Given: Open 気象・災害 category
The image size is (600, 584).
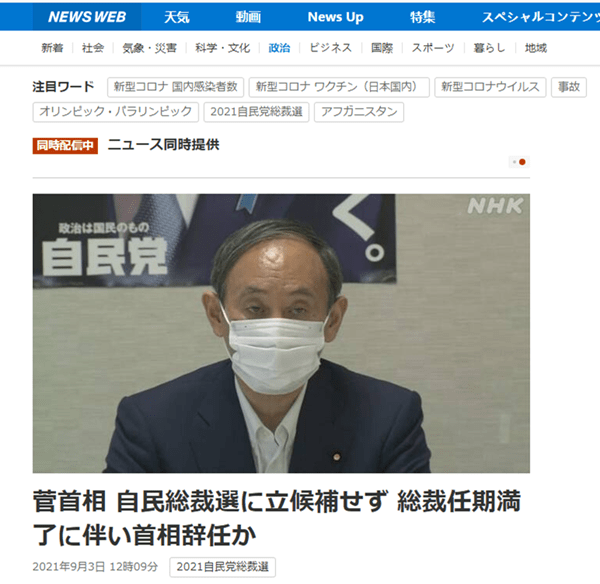Looking at the screenshot, I should [150, 48].
